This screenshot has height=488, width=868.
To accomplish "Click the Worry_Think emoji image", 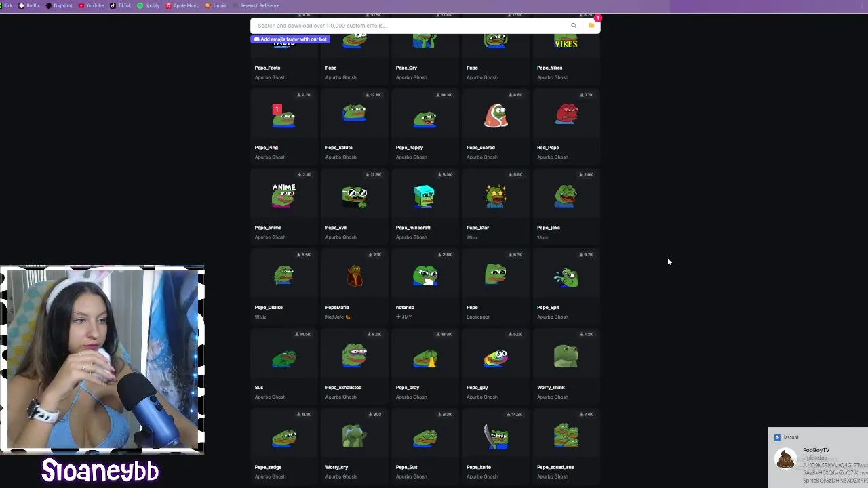I will tap(566, 356).
